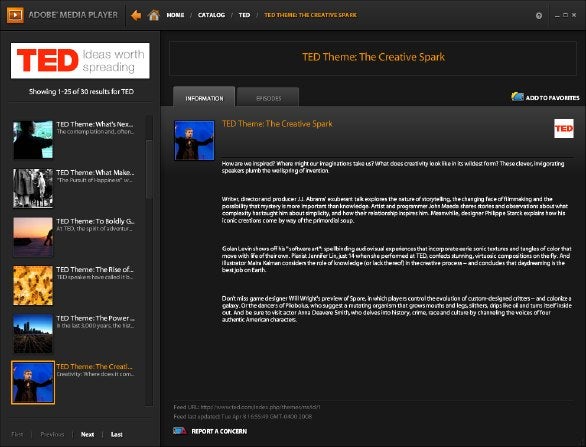Select TED Theme: The Creative Spark breadcrumb

point(311,15)
